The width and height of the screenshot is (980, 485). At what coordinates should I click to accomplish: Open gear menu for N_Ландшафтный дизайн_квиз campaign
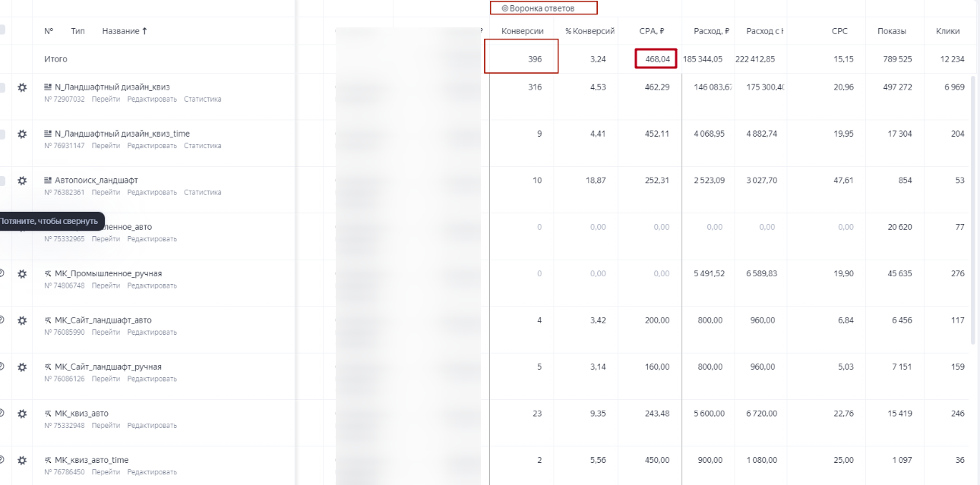point(22,87)
